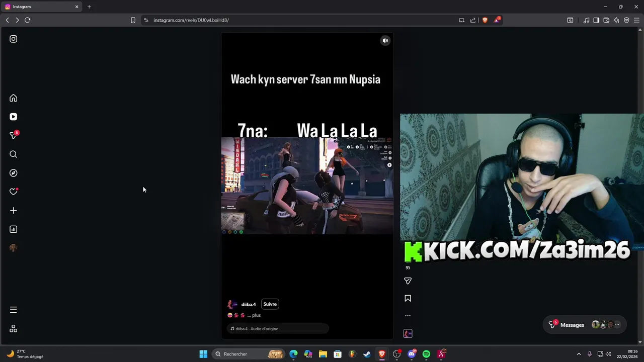Switch to the Instagram browser tab
Screen dimensions: 644x362
(41, 7)
